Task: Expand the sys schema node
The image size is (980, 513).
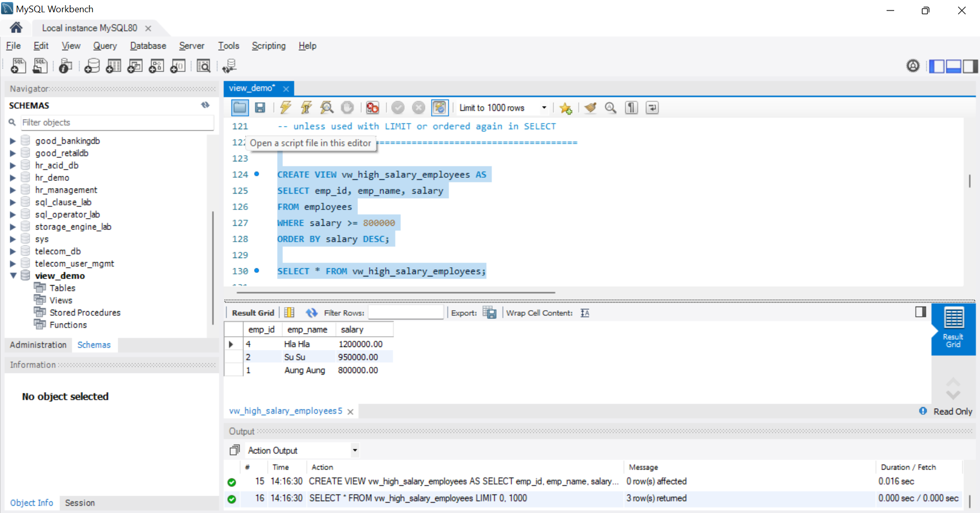Action: click(x=13, y=239)
